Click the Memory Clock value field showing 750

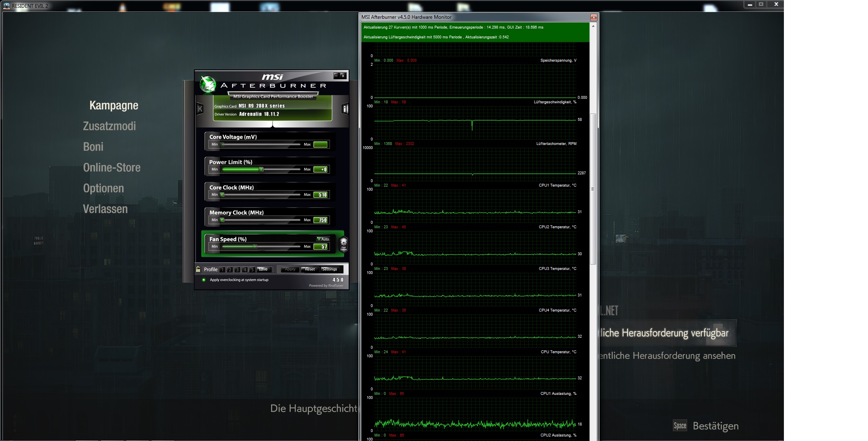pyautogui.click(x=320, y=220)
